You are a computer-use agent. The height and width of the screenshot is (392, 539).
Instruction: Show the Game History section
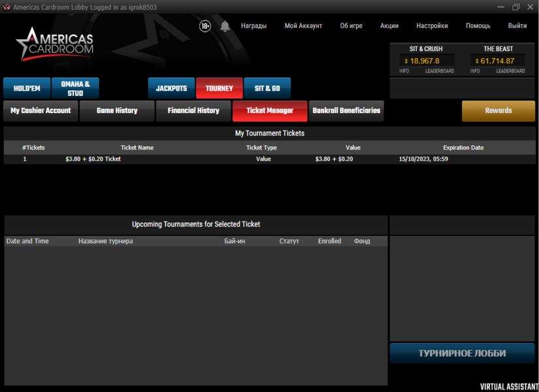coord(117,111)
